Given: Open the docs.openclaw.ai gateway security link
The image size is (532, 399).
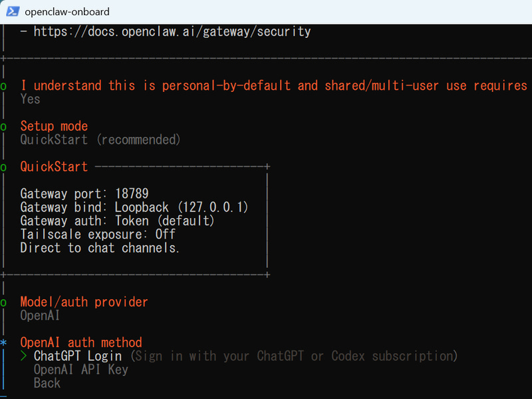Looking at the screenshot, I should [x=172, y=31].
